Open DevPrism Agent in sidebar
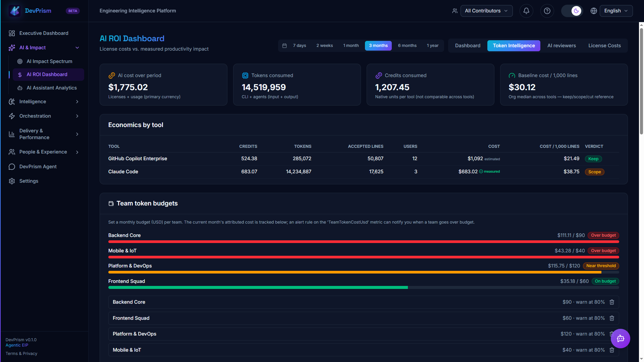644x362 pixels. tap(45, 167)
